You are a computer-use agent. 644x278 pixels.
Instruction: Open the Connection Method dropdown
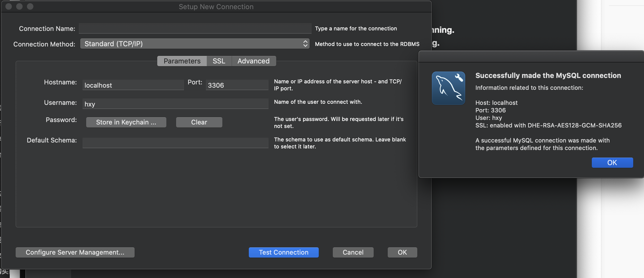(x=195, y=44)
